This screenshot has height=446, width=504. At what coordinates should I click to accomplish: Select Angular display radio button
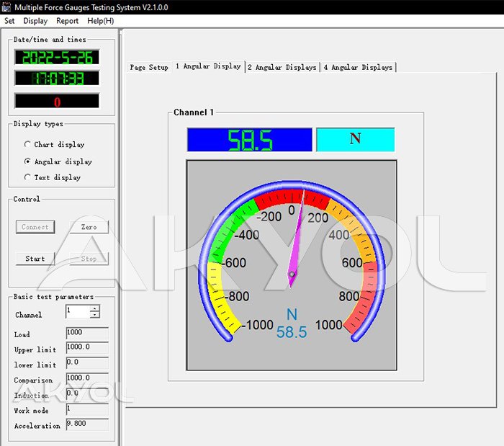(x=28, y=161)
